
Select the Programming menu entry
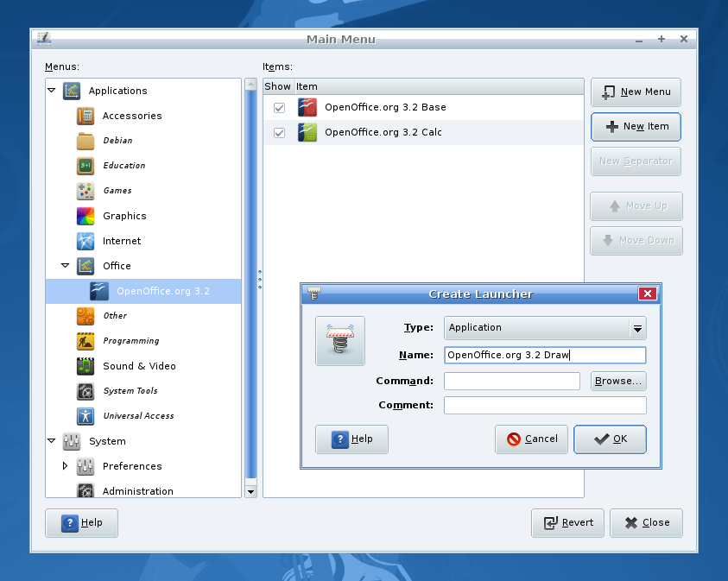click(131, 341)
